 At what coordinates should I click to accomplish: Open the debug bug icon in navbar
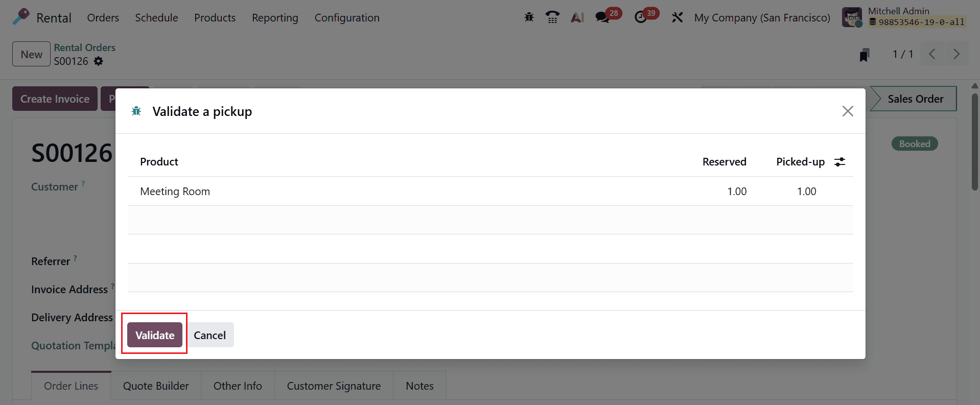pyautogui.click(x=529, y=17)
